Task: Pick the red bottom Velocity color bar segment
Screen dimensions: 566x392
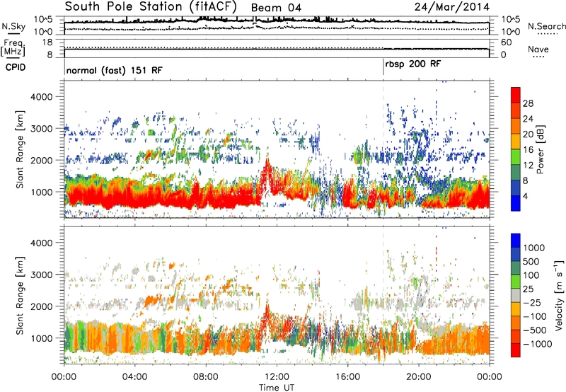Action: pyautogui.click(x=516, y=350)
